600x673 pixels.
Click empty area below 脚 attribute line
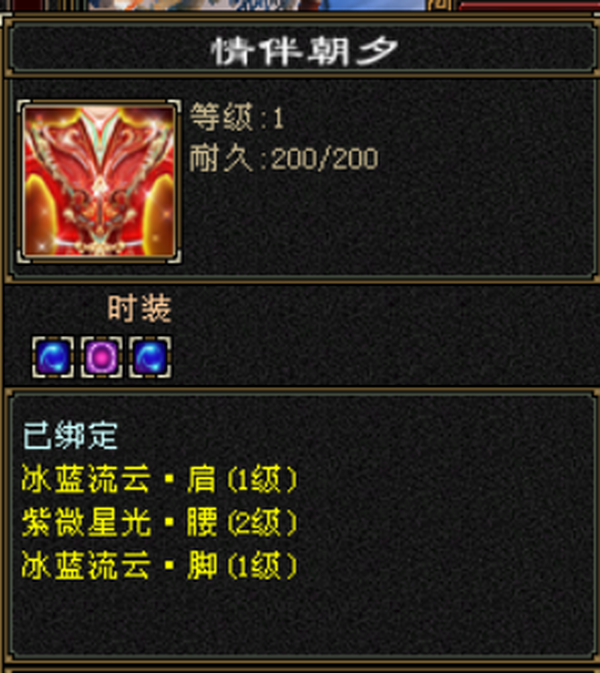point(300,618)
